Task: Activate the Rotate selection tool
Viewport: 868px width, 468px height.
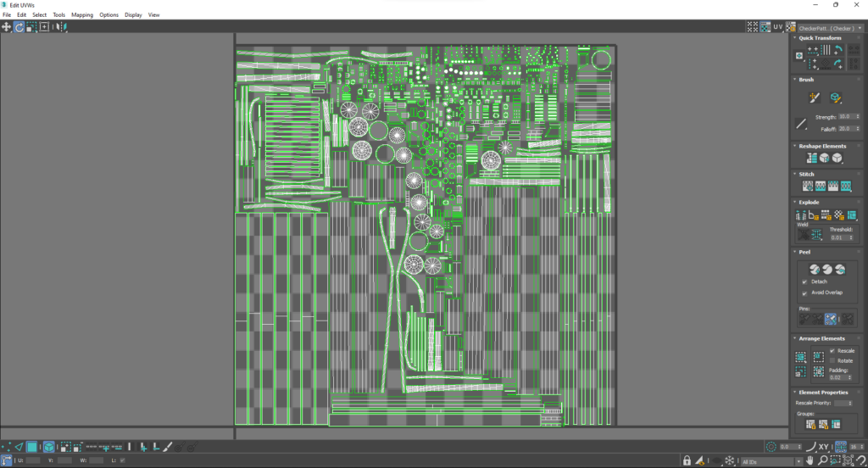Action: [x=19, y=26]
